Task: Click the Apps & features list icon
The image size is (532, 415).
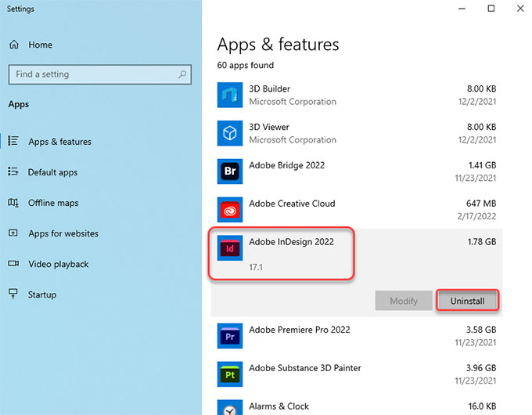Action: [x=13, y=141]
